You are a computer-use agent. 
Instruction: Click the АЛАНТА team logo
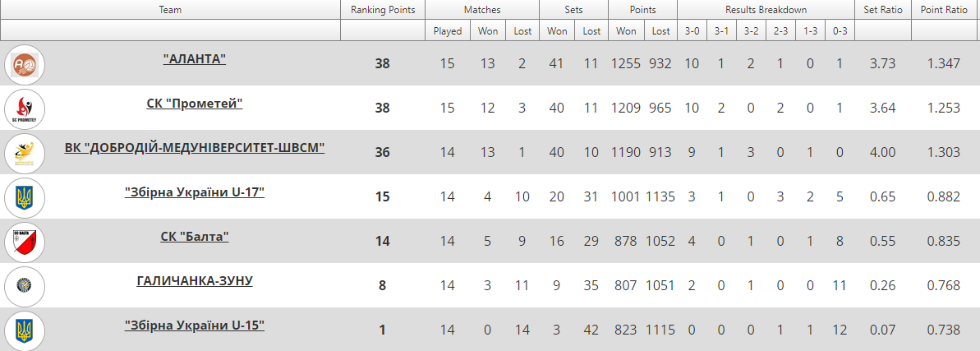[x=25, y=64]
